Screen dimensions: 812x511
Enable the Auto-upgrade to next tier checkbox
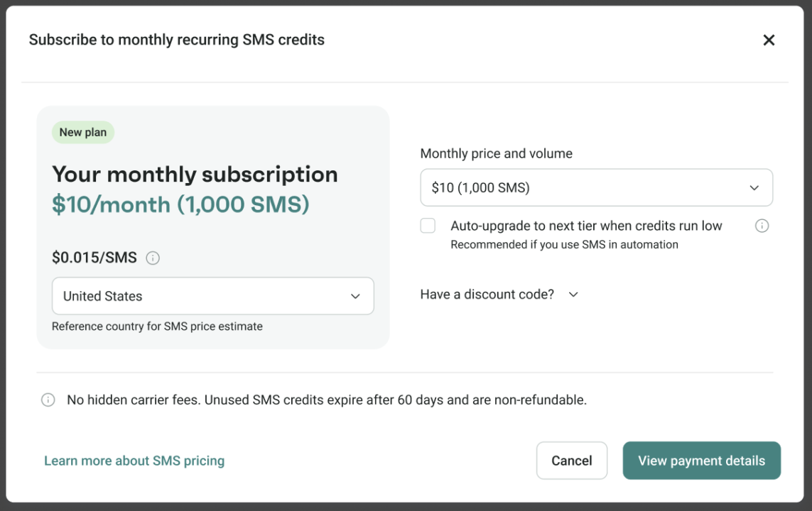click(428, 226)
